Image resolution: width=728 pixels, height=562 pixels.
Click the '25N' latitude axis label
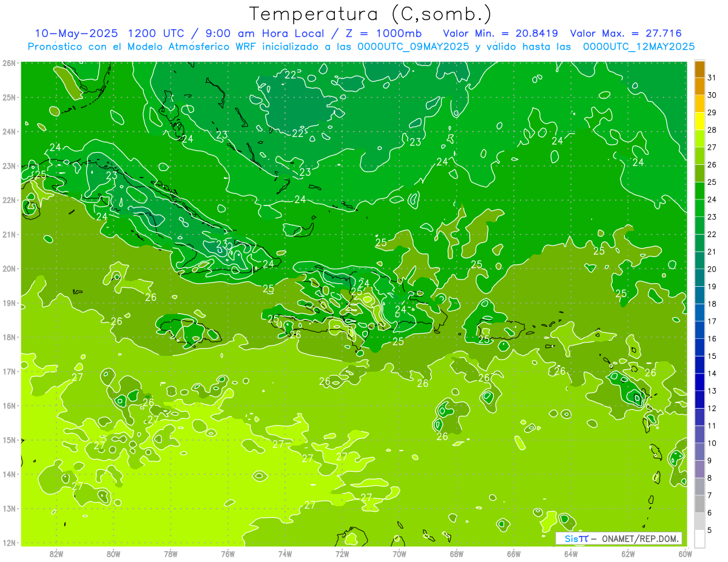(9, 97)
